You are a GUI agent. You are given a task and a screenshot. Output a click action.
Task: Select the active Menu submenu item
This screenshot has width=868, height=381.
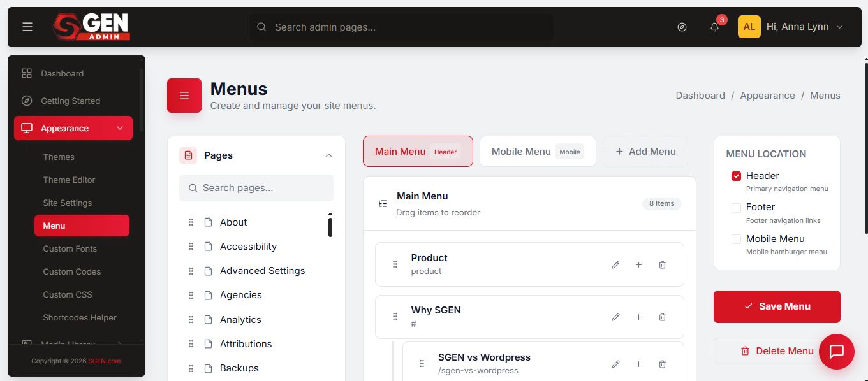click(82, 226)
